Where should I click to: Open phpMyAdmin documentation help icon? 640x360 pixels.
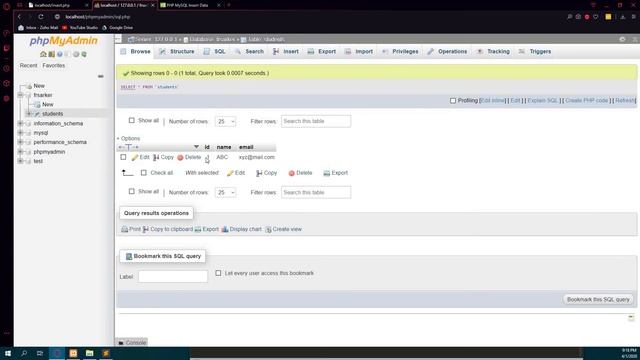(60, 54)
